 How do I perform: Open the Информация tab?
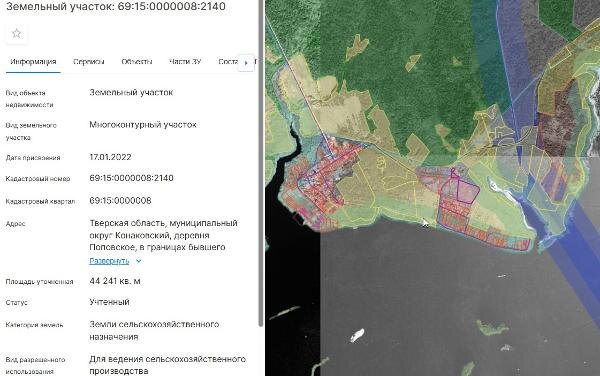click(x=33, y=62)
